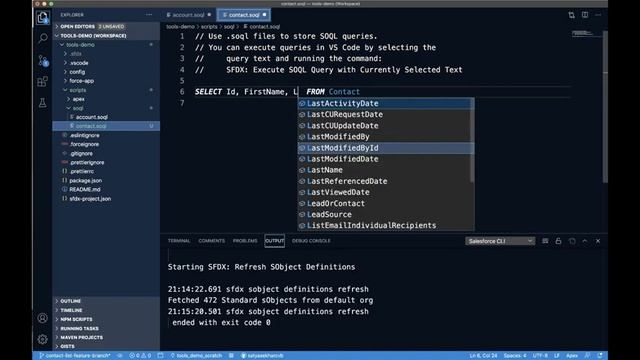
Task: Collapse the TOOLS-DEMO (WORKSPACE) section
Action: tap(106, 36)
